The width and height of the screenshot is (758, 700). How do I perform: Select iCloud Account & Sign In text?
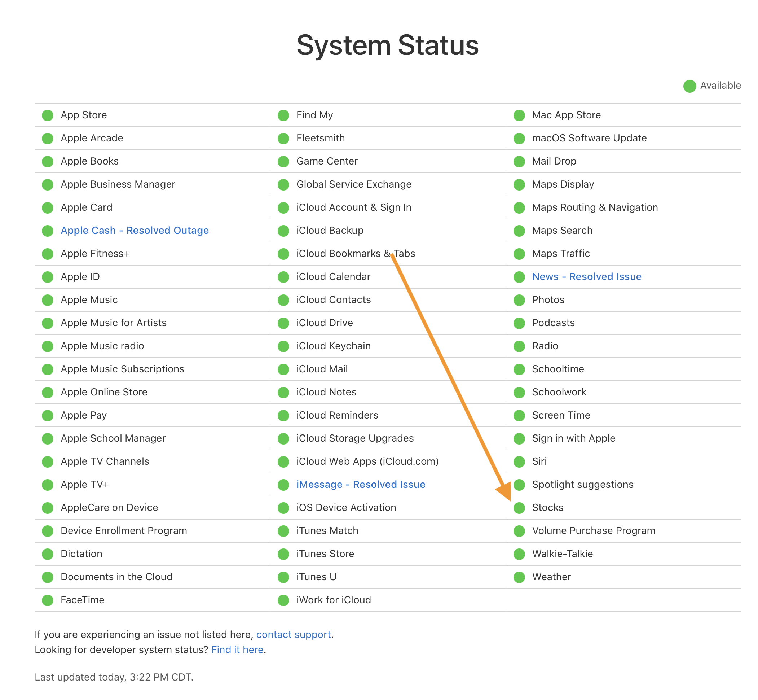tap(354, 207)
